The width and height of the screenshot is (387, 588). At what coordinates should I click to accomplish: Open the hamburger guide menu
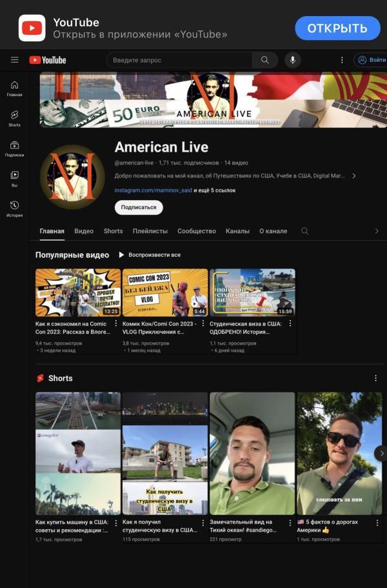[15, 60]
